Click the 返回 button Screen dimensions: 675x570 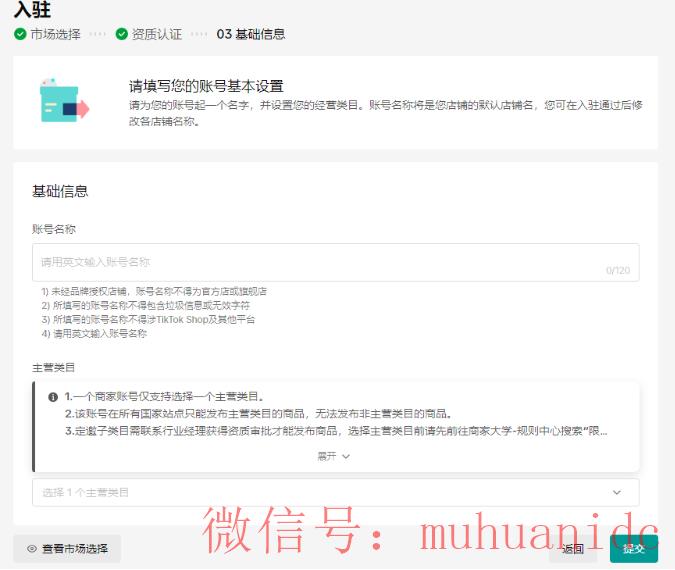(573, 549)
